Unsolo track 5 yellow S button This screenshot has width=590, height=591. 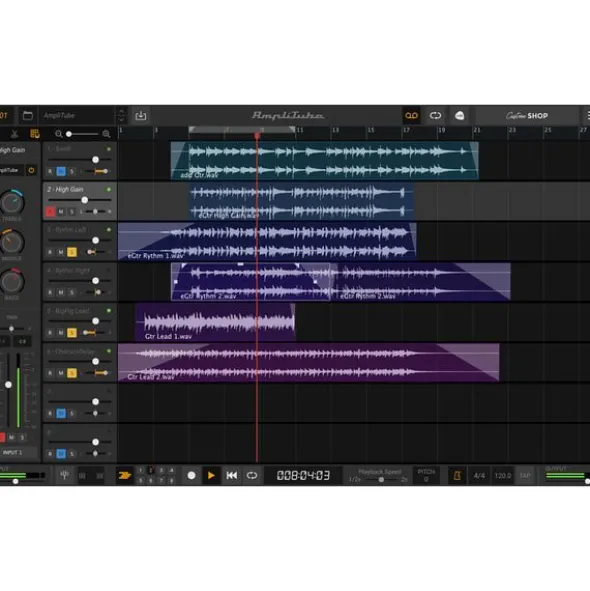click(x=72, y=333)
